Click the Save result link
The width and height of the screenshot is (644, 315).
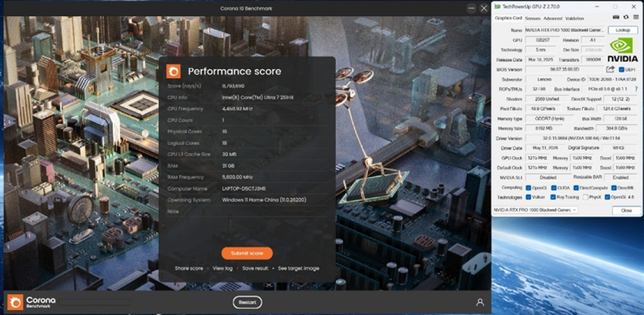(x=255, y=268)
